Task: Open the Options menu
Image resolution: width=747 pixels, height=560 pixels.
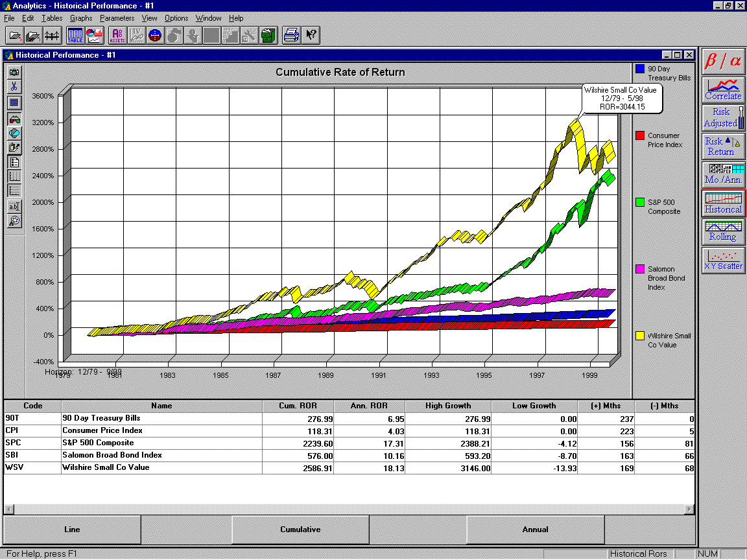Action: (176, 18)
